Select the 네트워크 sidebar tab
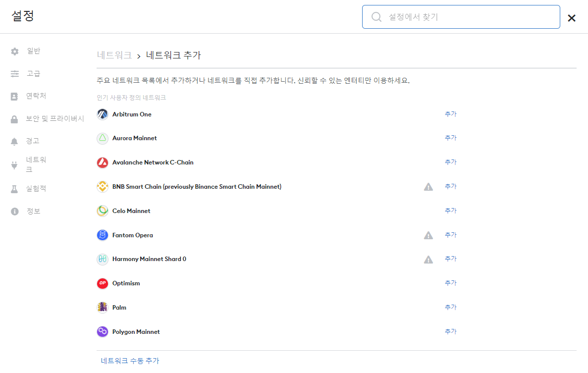Viewport: 588px width, 373px height. [x=36, y=164]
